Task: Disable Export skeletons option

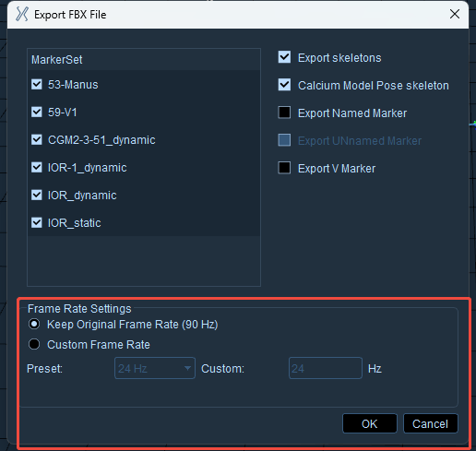Action: point(284,57)
